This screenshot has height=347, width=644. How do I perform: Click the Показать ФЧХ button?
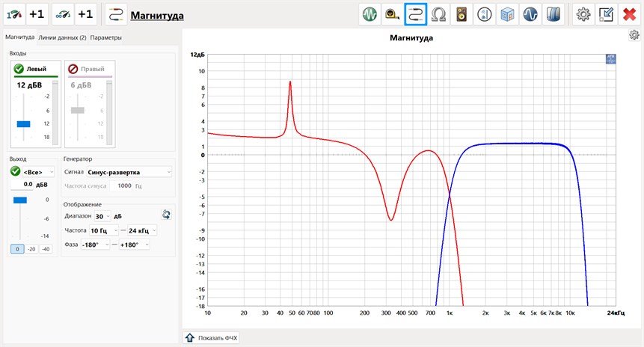[x=212, y=338]
